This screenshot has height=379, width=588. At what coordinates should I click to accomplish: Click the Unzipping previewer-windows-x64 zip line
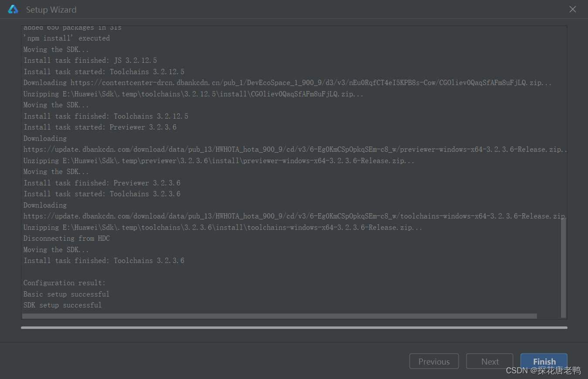point(219,161)
